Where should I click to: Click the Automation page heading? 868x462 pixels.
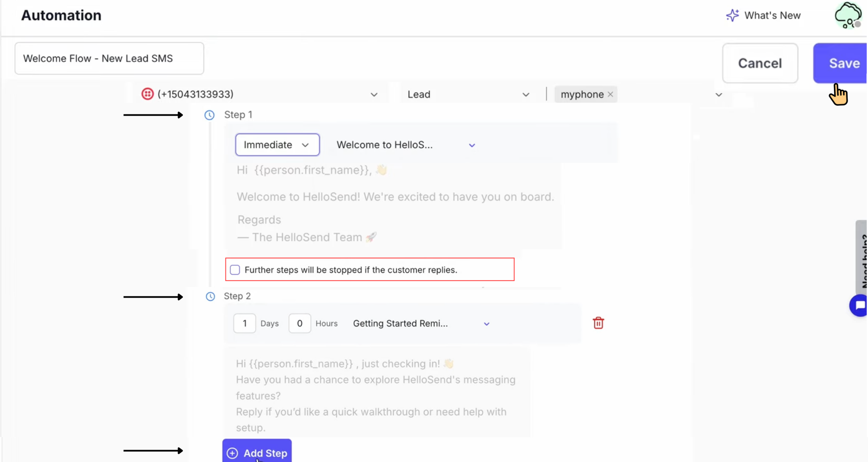click(x=61, y=15)
